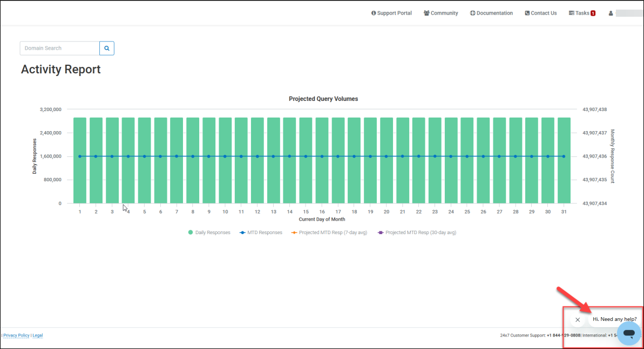Click the magnifier search button
This screenshot has width=644, height=349.
point(107,48)
